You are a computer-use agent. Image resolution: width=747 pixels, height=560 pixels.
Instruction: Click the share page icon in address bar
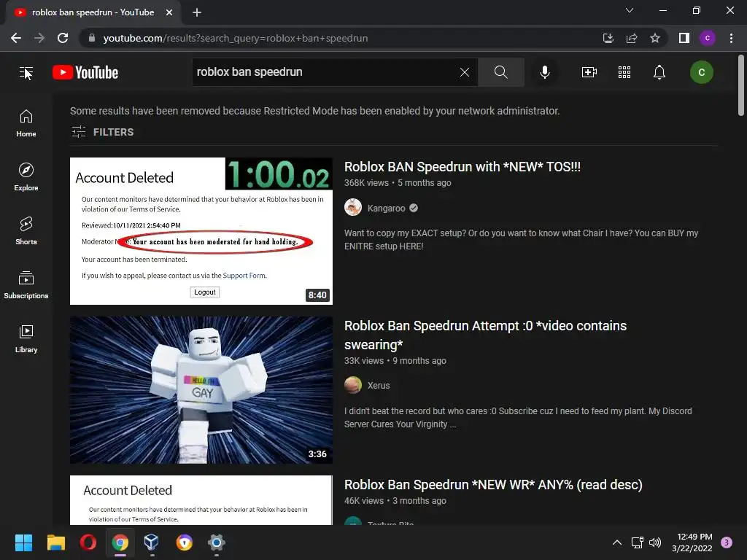(x=632, y=38)
